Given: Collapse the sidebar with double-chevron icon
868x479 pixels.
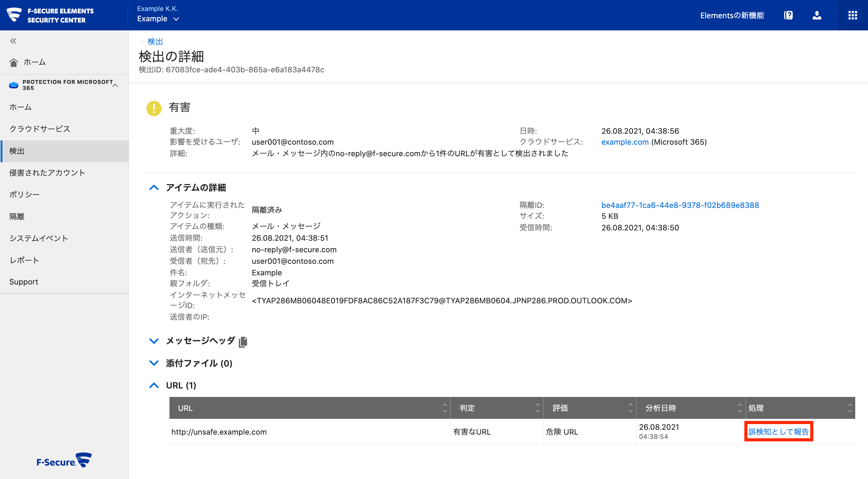Looking at the screenshot, I should pyautogui.click(x=13, y=41).
